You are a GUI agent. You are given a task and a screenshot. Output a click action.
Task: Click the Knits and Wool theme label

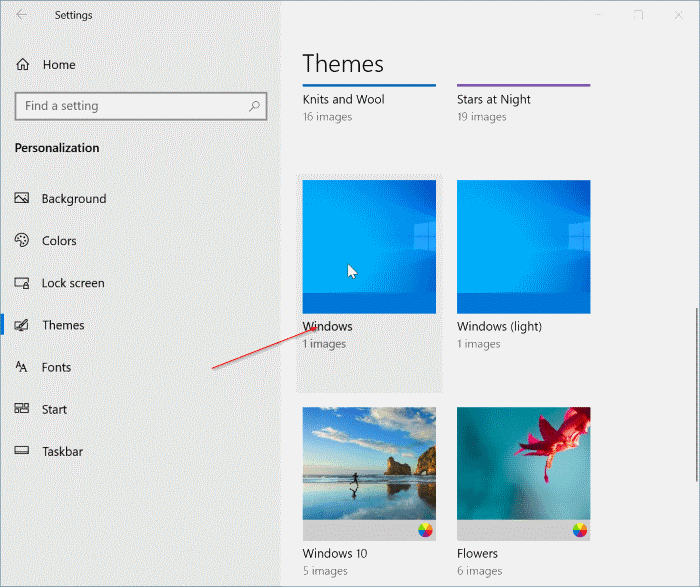point(343,99)
